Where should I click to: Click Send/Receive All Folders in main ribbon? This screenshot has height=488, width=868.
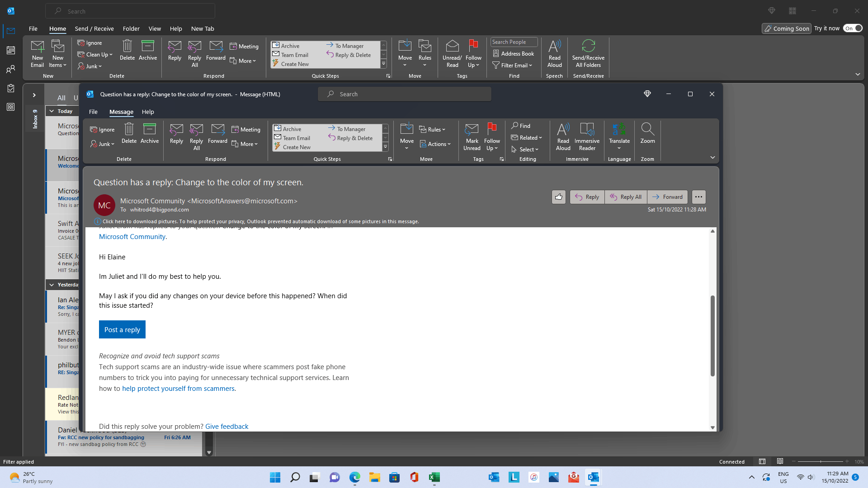point(588,54)
